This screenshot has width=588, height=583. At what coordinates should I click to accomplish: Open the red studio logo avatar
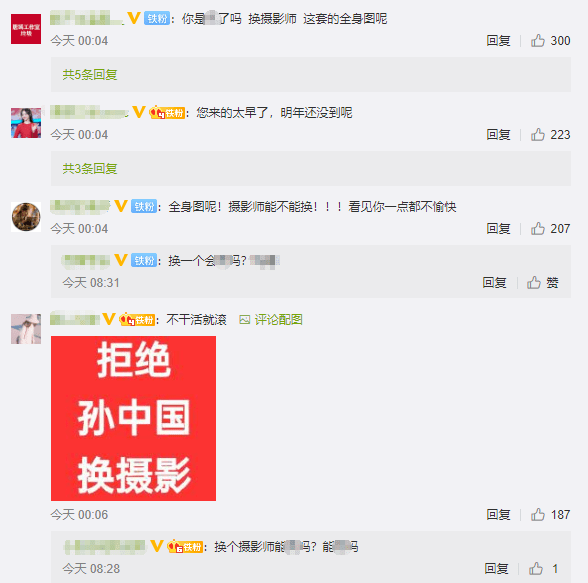(26, 29)
